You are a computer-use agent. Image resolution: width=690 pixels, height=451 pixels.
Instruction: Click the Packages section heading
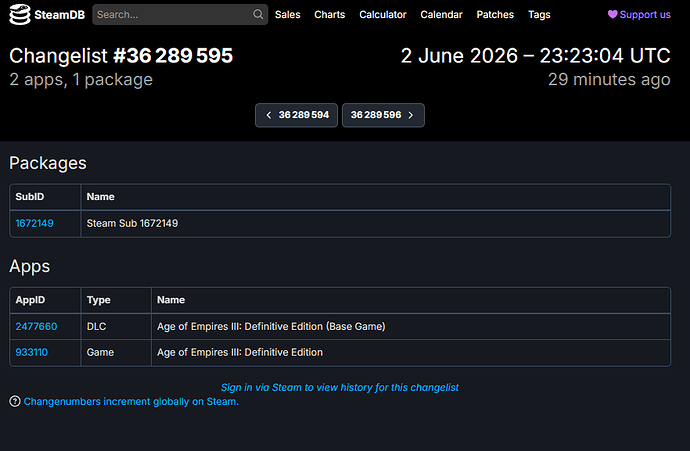[x=48, y=163]
